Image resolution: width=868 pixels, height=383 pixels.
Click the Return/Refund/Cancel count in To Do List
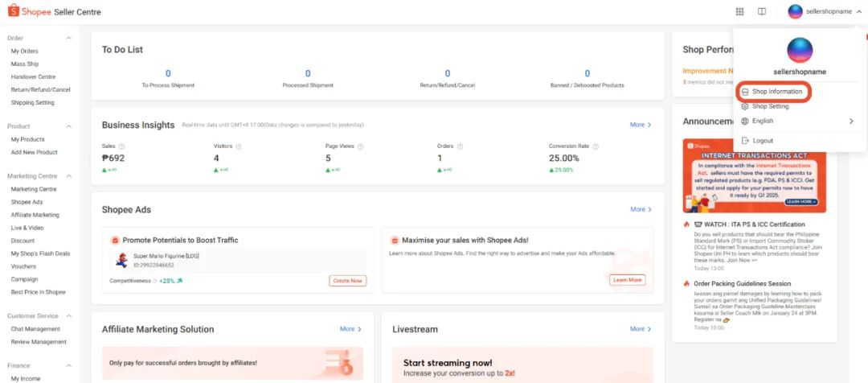pos(448,73)
